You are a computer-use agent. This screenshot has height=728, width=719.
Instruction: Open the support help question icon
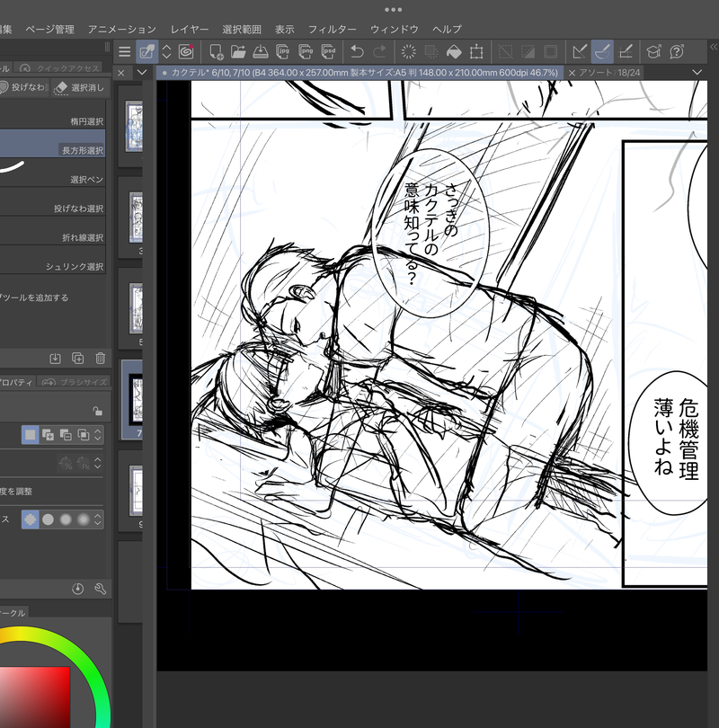click(677, 51)
